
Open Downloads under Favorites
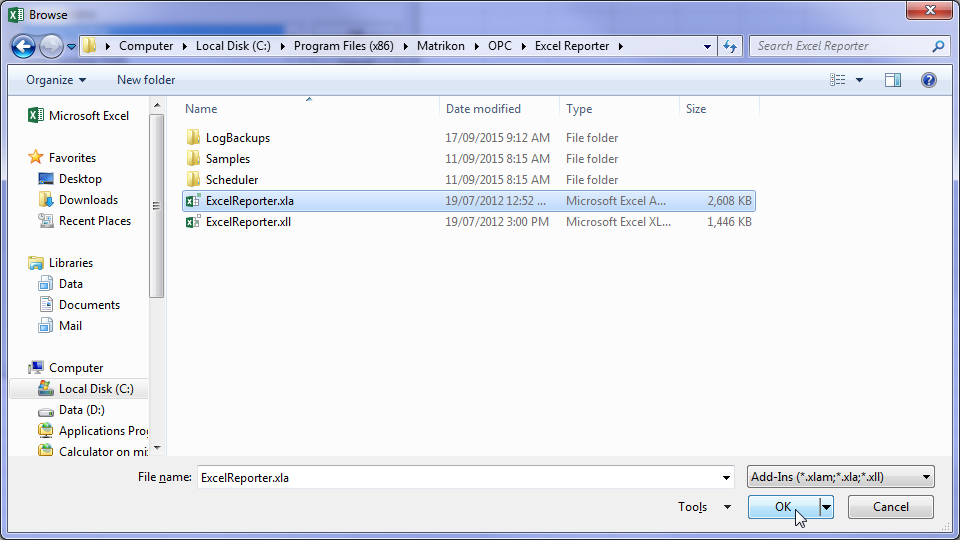click(x=78, y=200)
